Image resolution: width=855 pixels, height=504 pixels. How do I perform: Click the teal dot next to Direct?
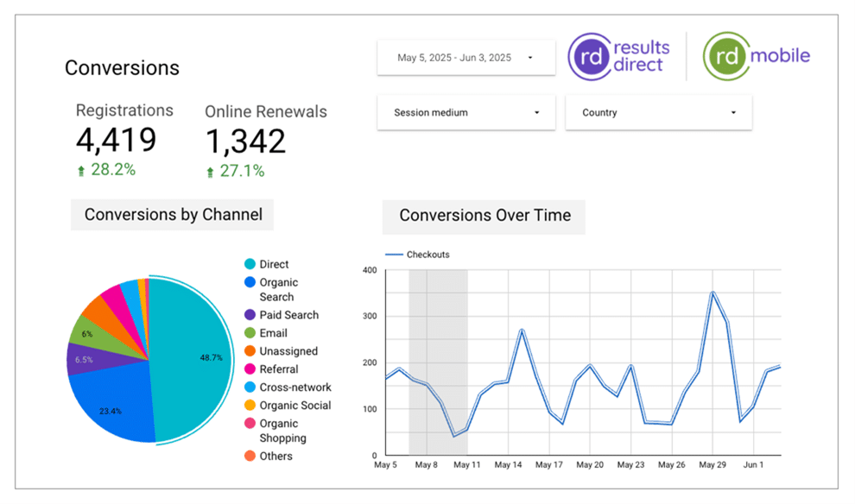(x=249, y=264)
